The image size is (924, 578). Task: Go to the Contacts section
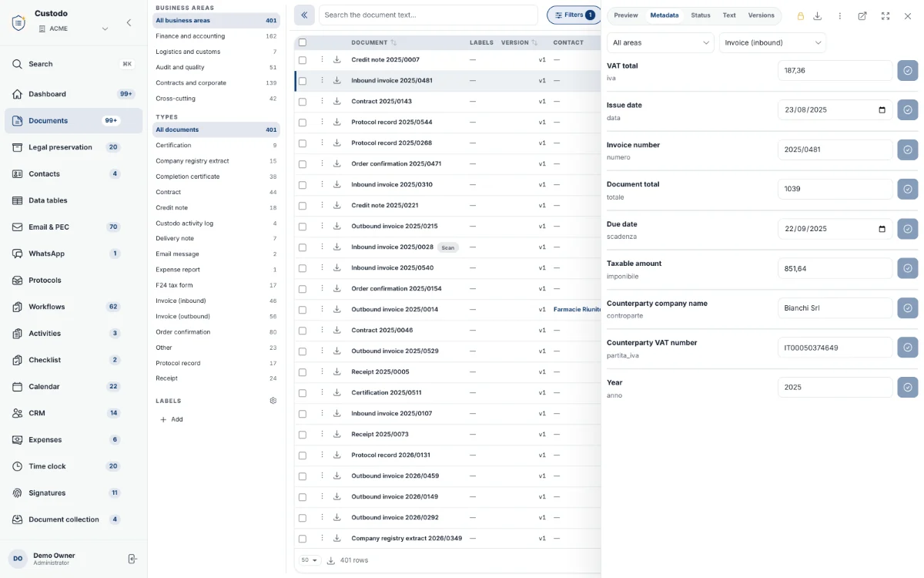point(73,174)
